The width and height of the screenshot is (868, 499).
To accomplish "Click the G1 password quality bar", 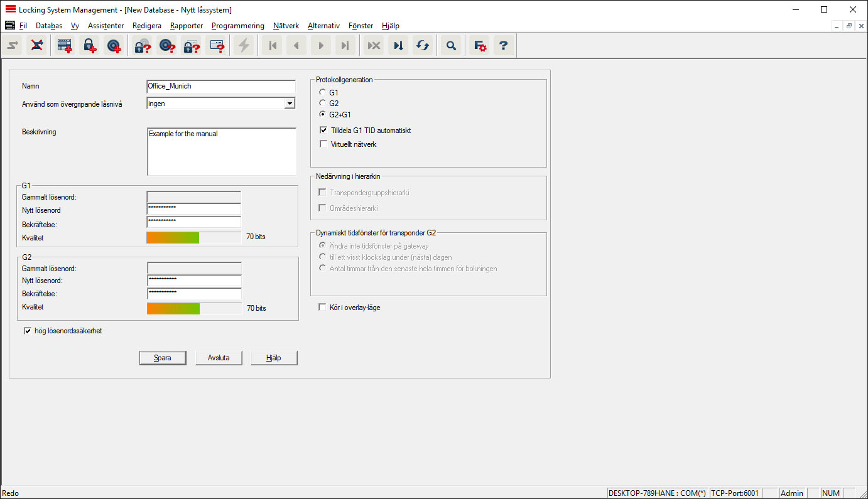I will (193, 237).
